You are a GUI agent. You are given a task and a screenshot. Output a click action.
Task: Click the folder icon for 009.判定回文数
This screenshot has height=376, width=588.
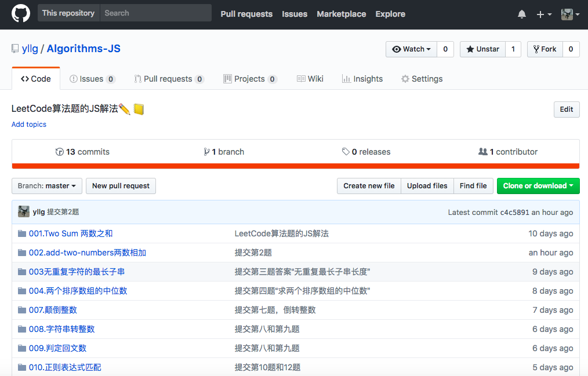[22, 348]
